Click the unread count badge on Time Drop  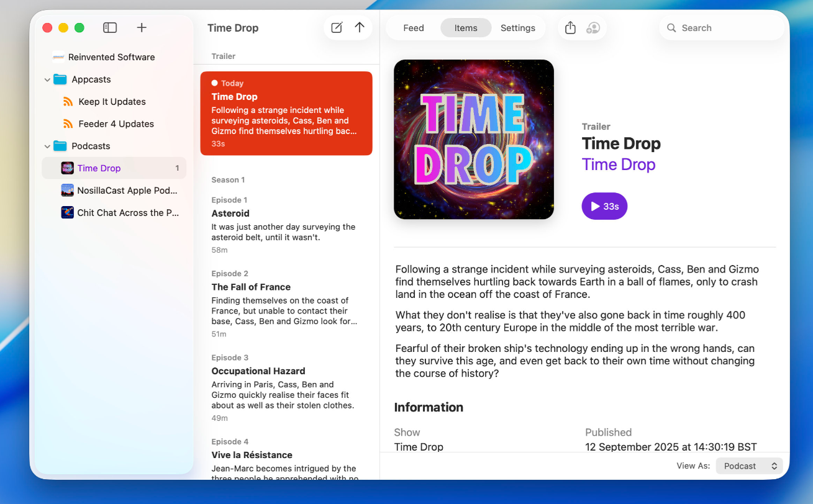177,168
